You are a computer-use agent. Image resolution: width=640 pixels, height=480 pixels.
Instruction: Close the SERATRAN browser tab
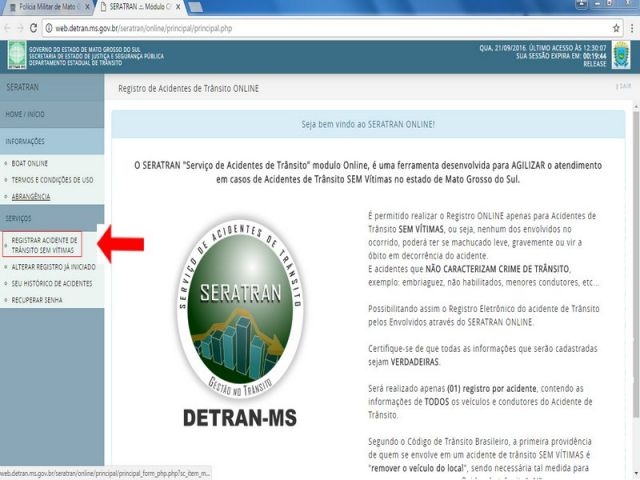(178, 7)
